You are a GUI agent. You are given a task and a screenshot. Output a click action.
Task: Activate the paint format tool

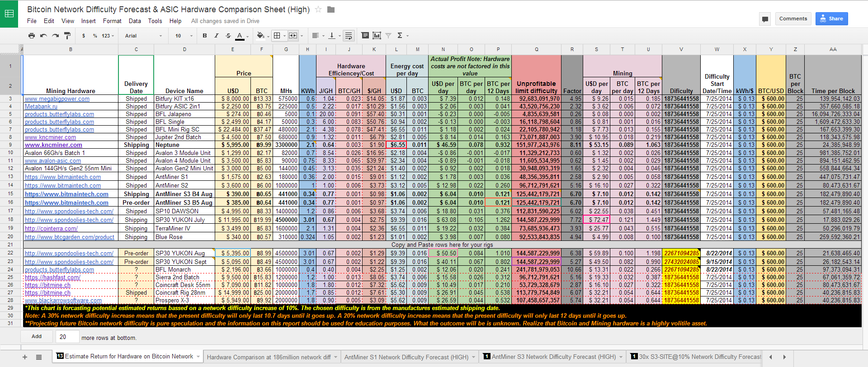coord(67,36)
